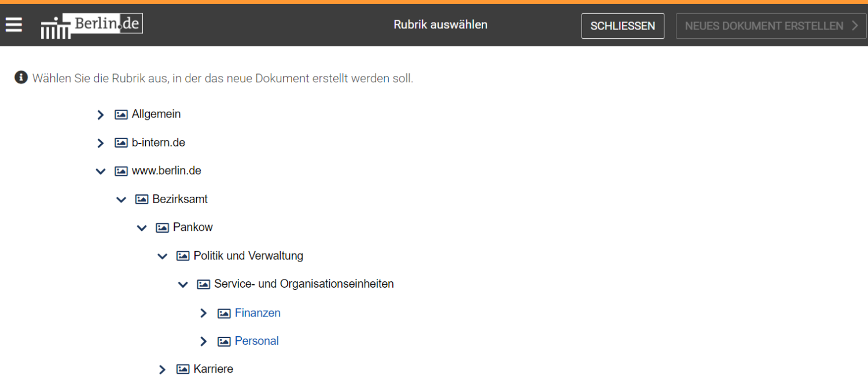
Task: Open the hamburger navigation menu
Action: [x=13, y=25]
